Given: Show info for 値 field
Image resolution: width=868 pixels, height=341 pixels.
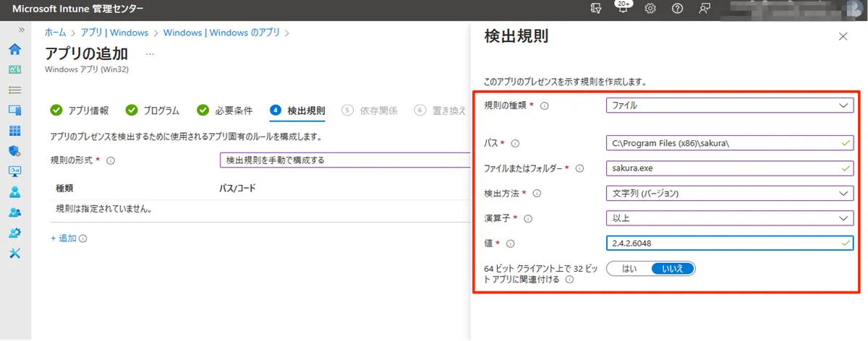Looking at the screenshot, I should (511, 243).
